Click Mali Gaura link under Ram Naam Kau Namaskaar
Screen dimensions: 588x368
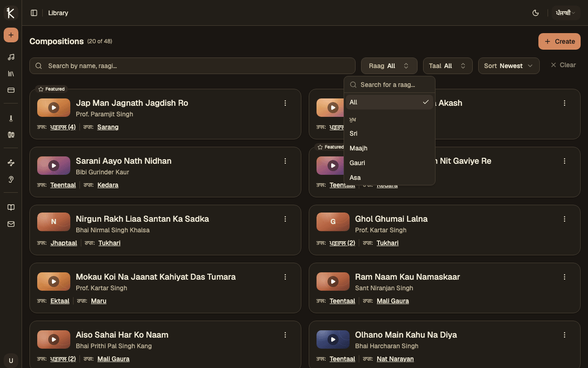point(393,301)
